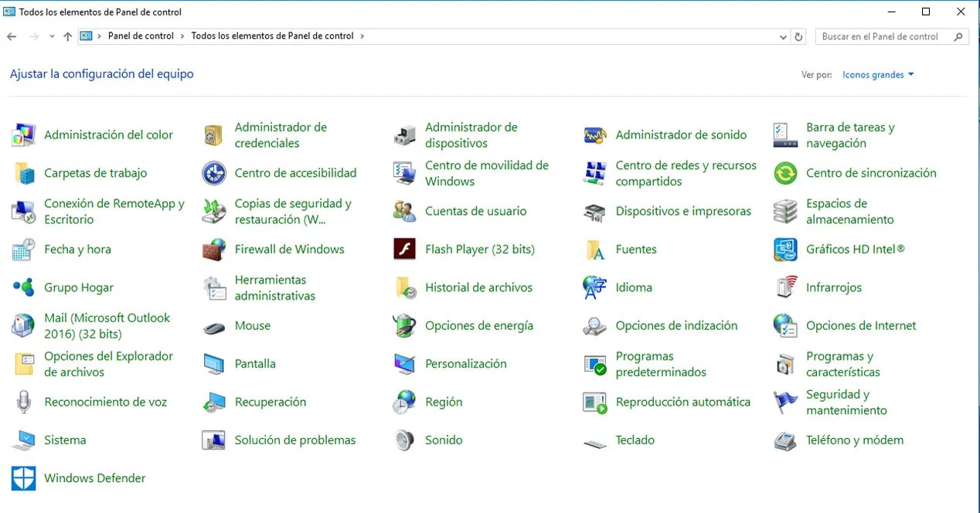980x513 pixels.
Task: Open the Sonido speaker icon
Action: [x=404, y=440]
